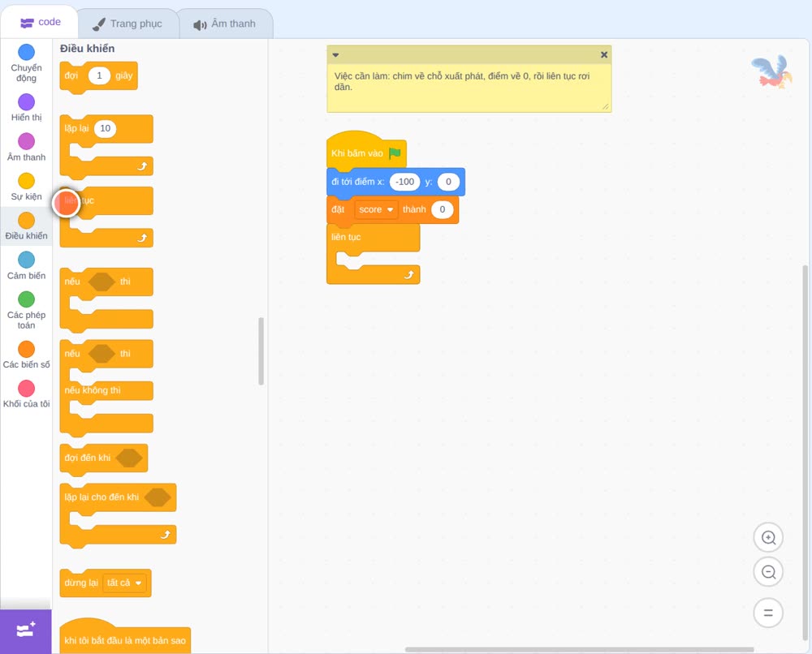Reset workspace zoom to default

point(768,613)
